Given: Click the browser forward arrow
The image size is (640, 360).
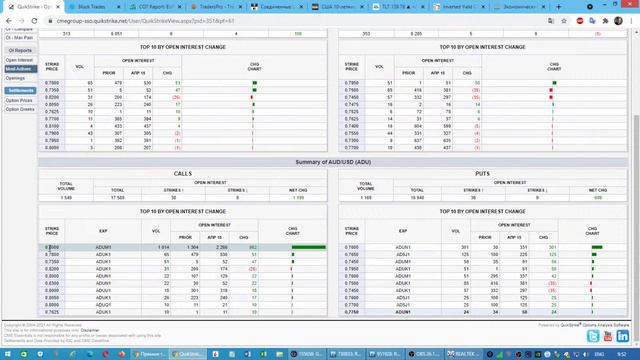Looking at the screenshot, I should coord(21,21).
